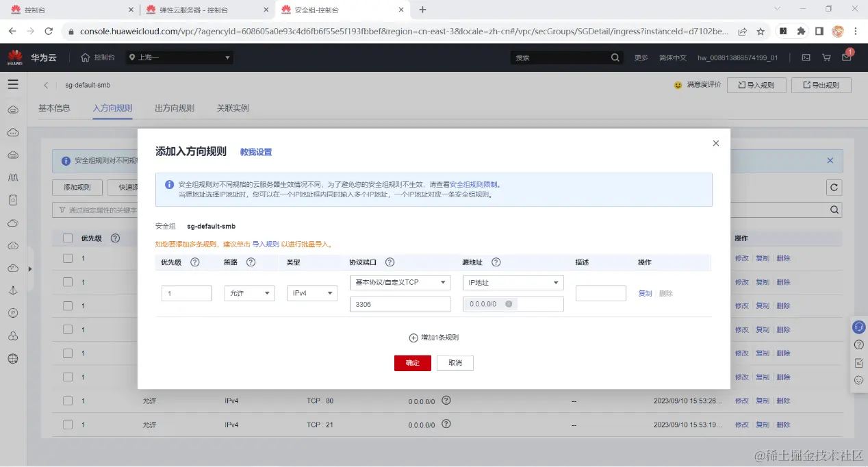
Task: Click the help icon in TCP : 21 row
Action: tap(446, 424)
